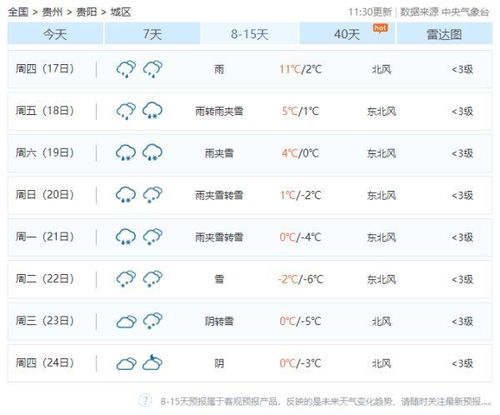The height and width of the screenshot is (415, 500).
Task: Click the 全国 breadcrumb link
Action: point(18,12)
